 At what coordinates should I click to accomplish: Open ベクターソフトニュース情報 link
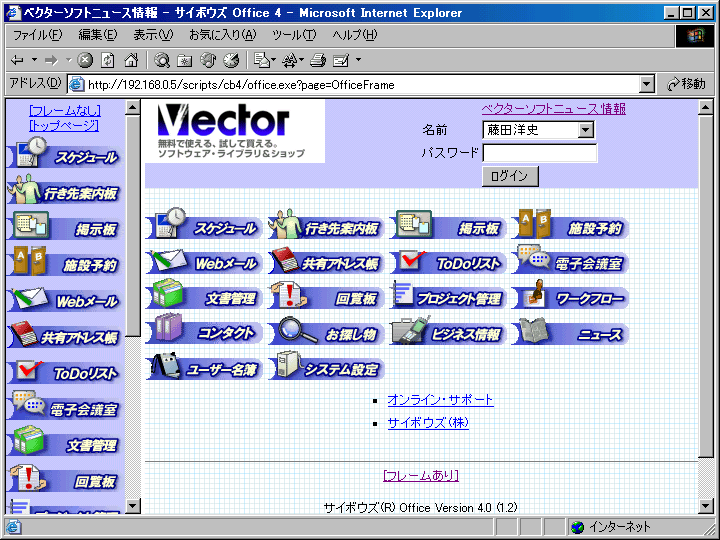[554, 109]
